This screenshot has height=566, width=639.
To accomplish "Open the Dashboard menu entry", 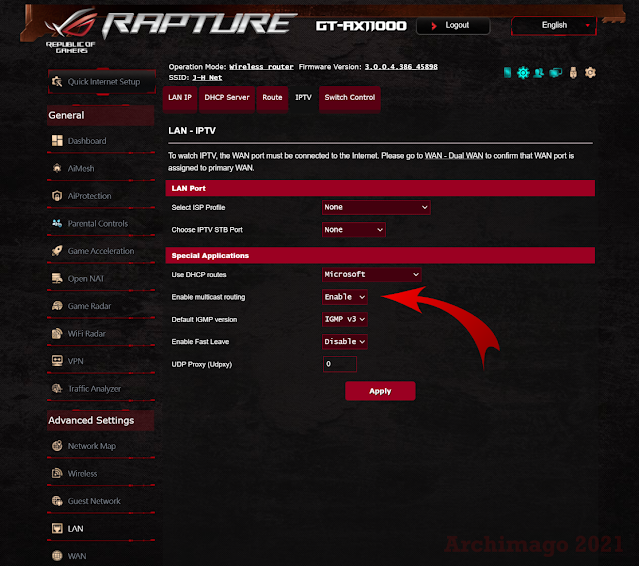I will point(87,141).
